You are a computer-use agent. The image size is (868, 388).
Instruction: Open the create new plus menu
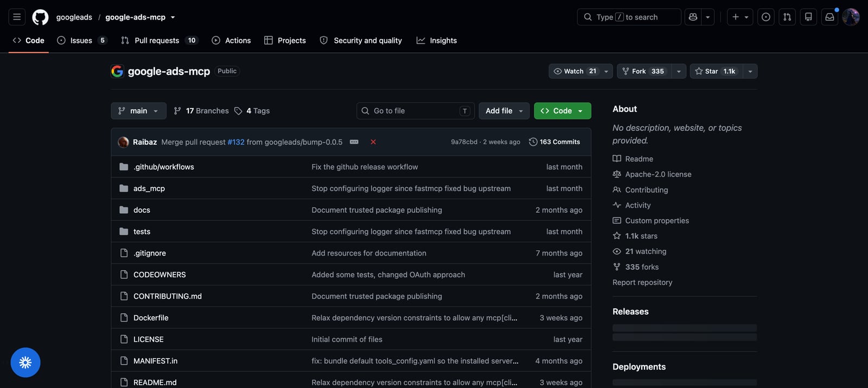(x=740, y=17)
